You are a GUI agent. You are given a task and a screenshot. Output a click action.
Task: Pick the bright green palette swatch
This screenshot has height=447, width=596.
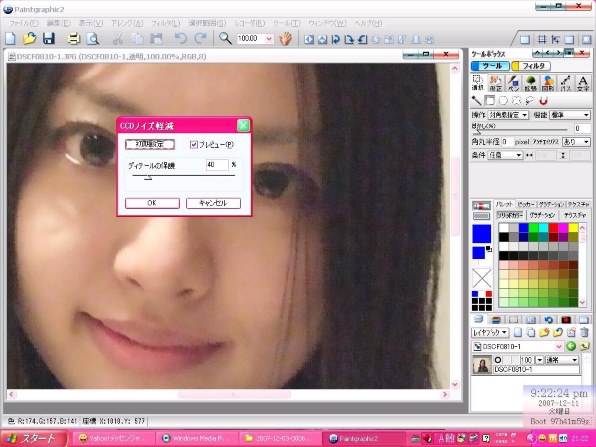(x=533, y=228)
